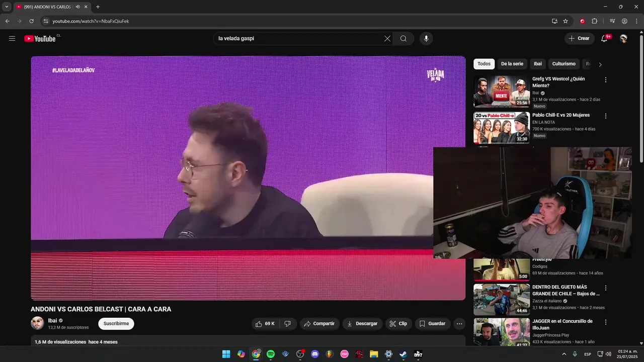This screenshot has width=644, height=362.
Task: Open Chrome three-dot menu
Action: [x=636, y=21]
